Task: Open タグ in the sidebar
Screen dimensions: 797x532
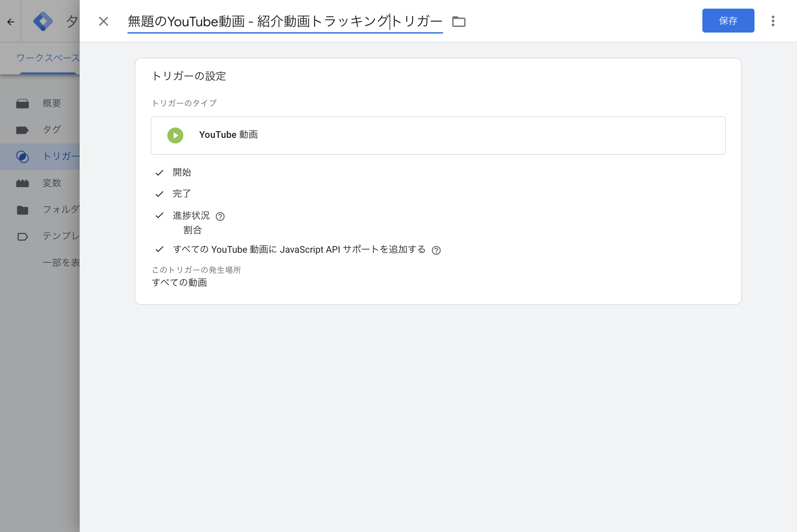Action: [51, 130]
